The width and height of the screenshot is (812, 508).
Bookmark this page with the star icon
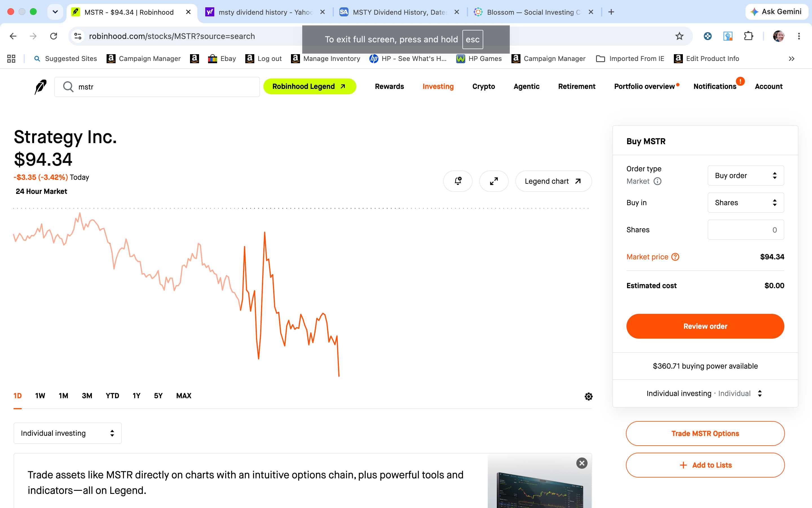click(x=679, y=36)
